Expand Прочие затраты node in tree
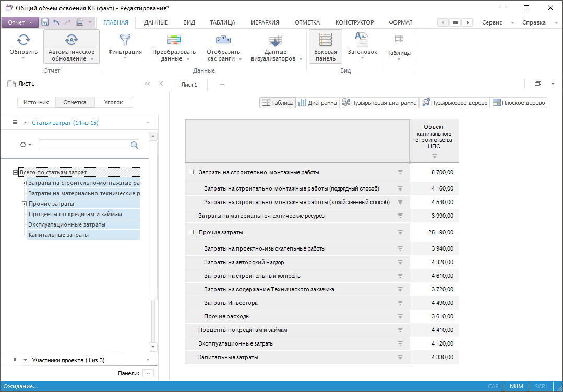 [x=24, y=204]
